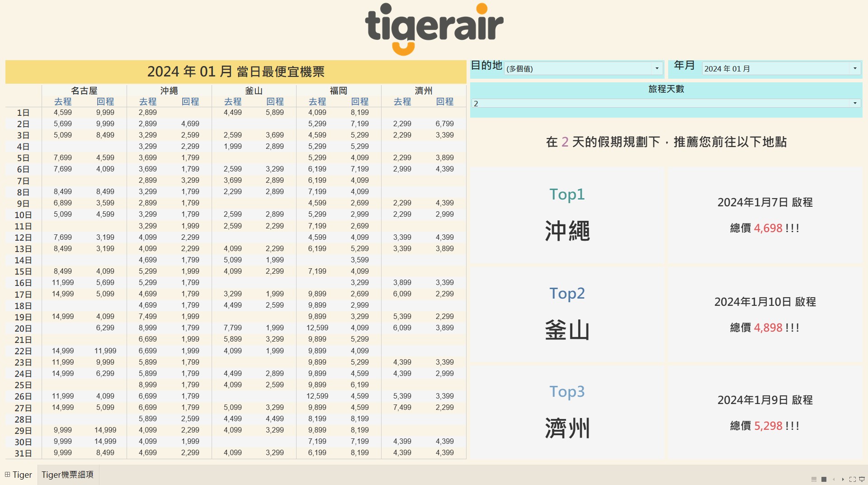The width and height of the screenshot is (868, 485).
Task: Click 回程 header under 釜山
Action: pyautogui.click(x=275, y=102)
